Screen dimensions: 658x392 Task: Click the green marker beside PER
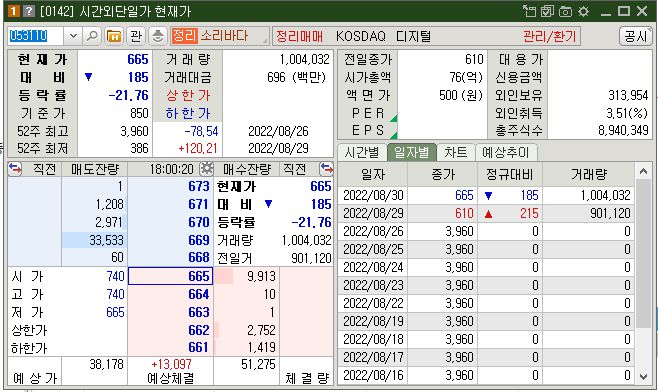394,119
